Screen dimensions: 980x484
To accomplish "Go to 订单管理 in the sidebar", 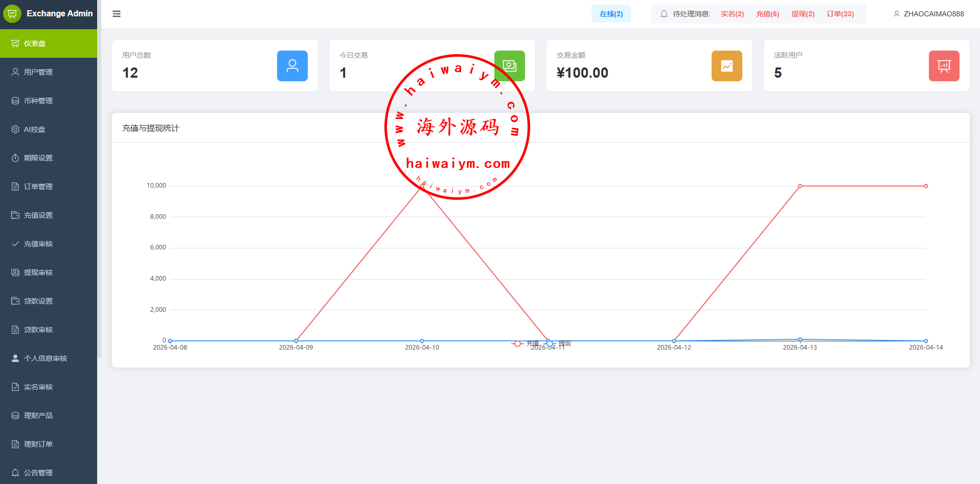I will (38, 187).
